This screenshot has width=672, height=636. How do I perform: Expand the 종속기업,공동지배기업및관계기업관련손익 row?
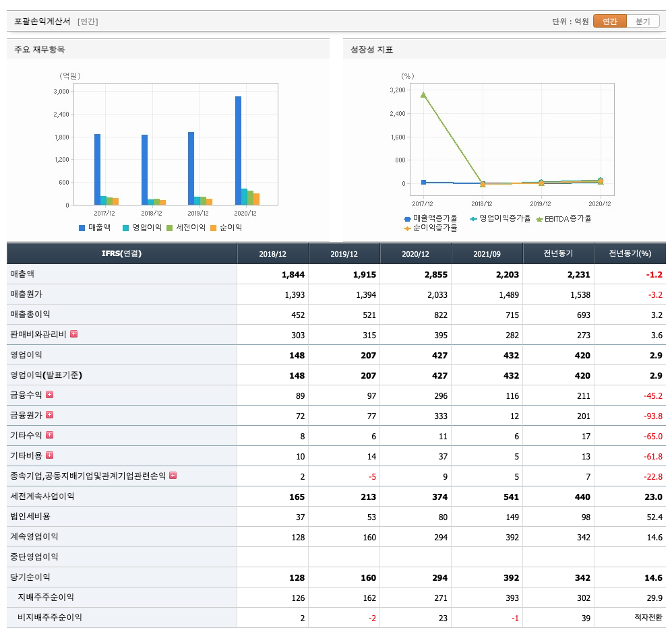173,476
